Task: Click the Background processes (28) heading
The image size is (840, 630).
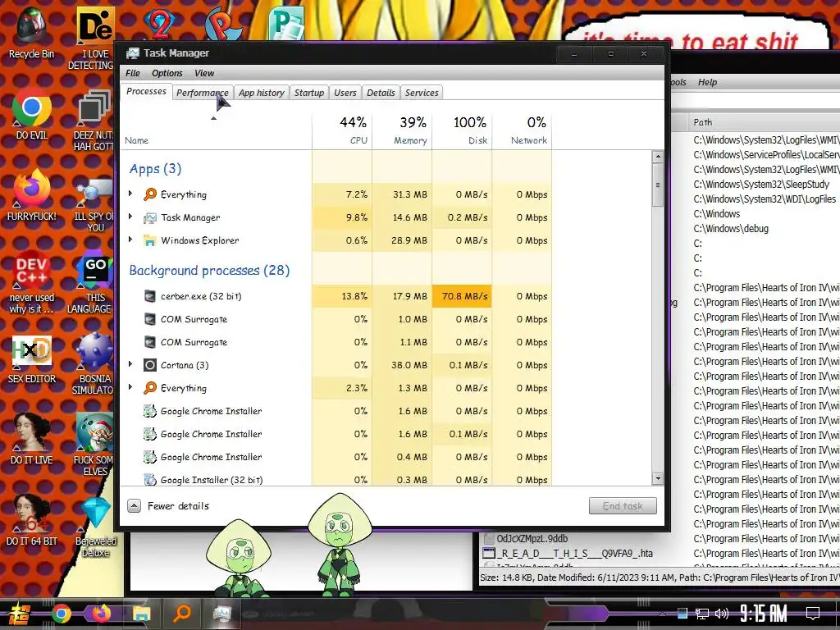Action: 209,271
